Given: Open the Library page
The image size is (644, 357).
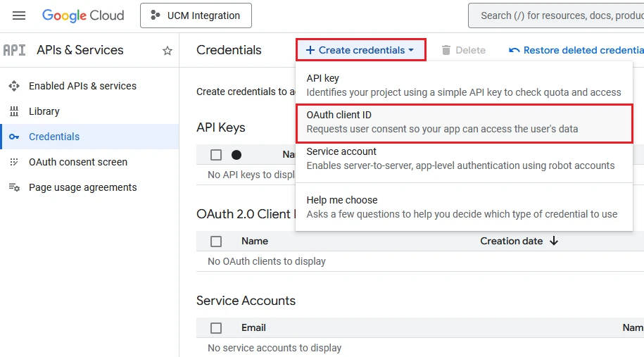Looking at the screenshot, I should coord(44,111).
